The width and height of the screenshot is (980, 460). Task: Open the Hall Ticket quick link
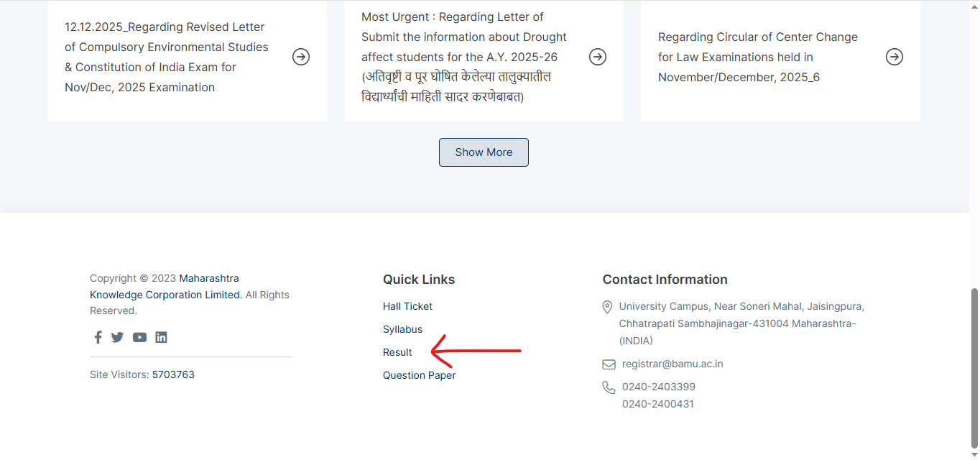[x=407, y=306]
